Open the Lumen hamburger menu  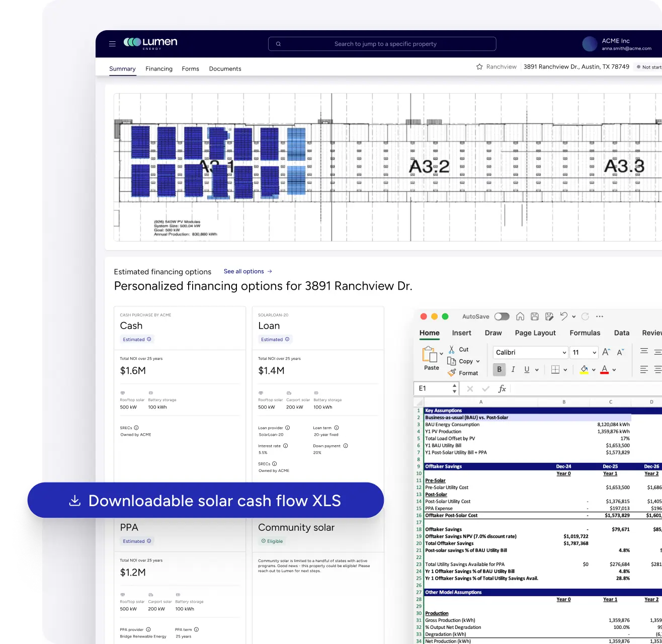click(112, 44)
